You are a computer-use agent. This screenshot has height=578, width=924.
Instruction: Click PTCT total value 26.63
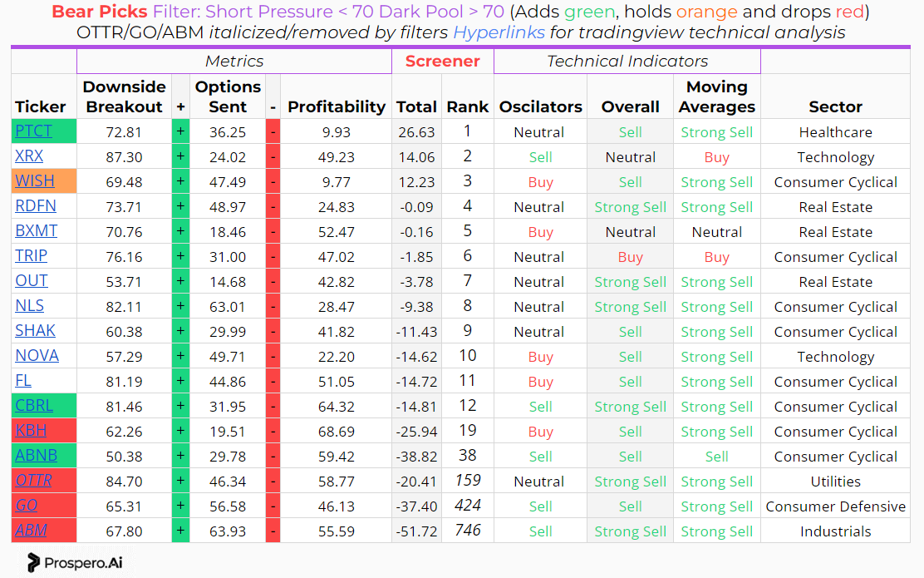[416, 132]
